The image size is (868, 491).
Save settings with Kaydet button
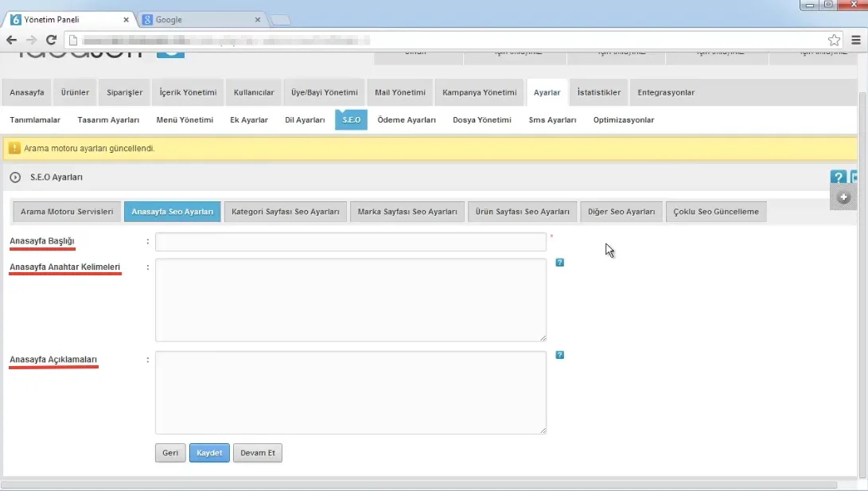(x=209, y=453)
